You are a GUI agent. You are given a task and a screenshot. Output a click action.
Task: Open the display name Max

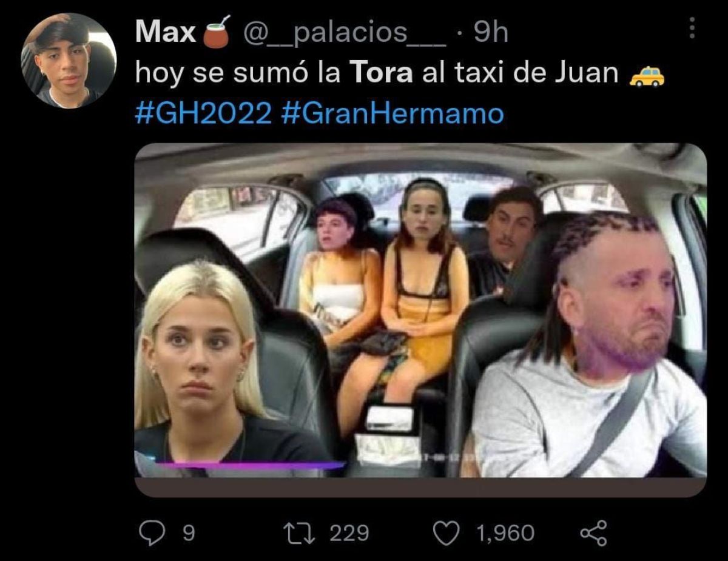165,32
